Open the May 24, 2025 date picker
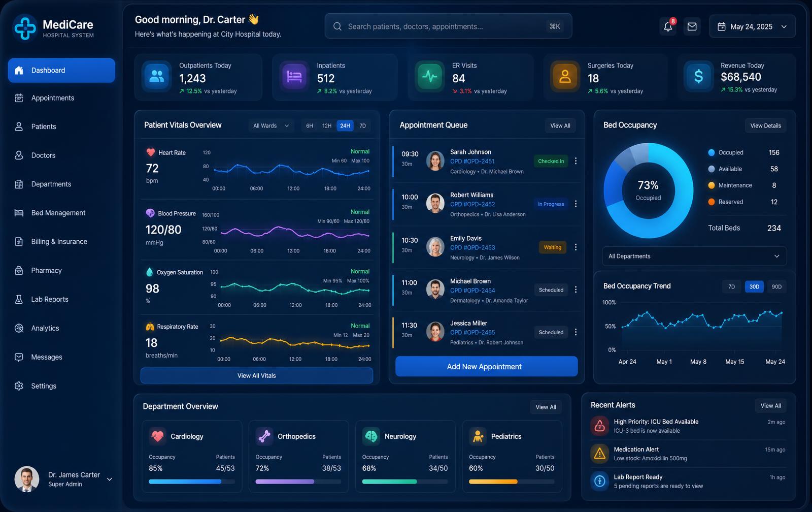Image resolution: width=812 pixels, height=512 pixels. [752, 26]
